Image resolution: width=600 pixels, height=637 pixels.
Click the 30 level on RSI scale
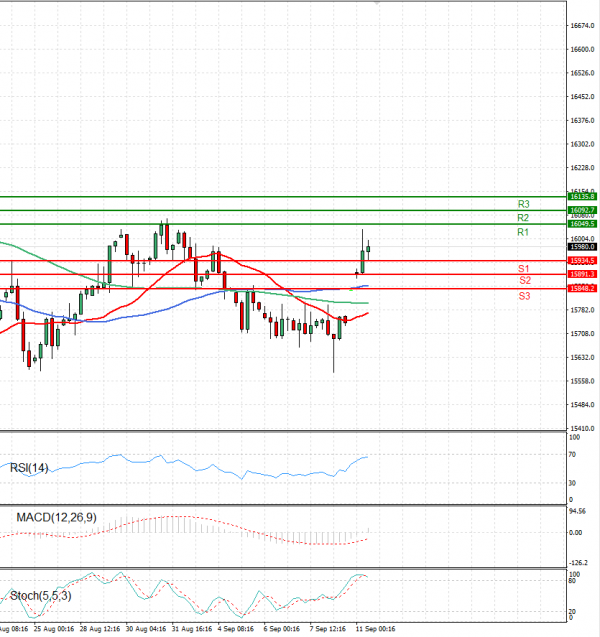click(572, 483)
